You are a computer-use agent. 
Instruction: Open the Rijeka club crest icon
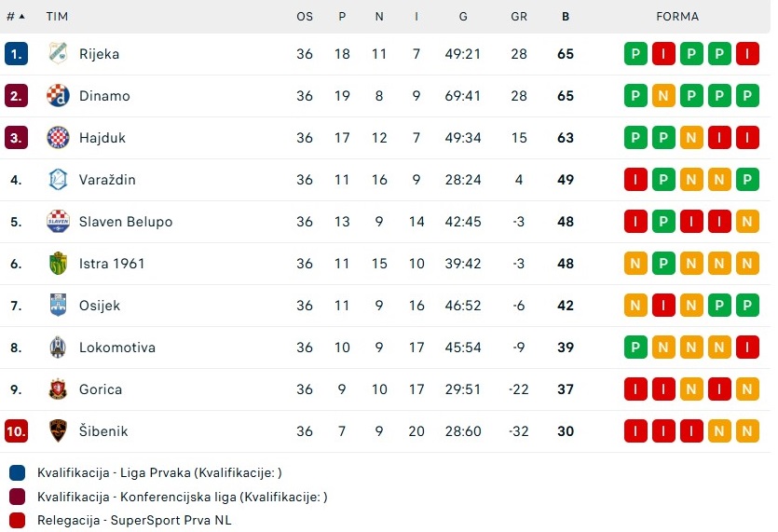(58, 54)
